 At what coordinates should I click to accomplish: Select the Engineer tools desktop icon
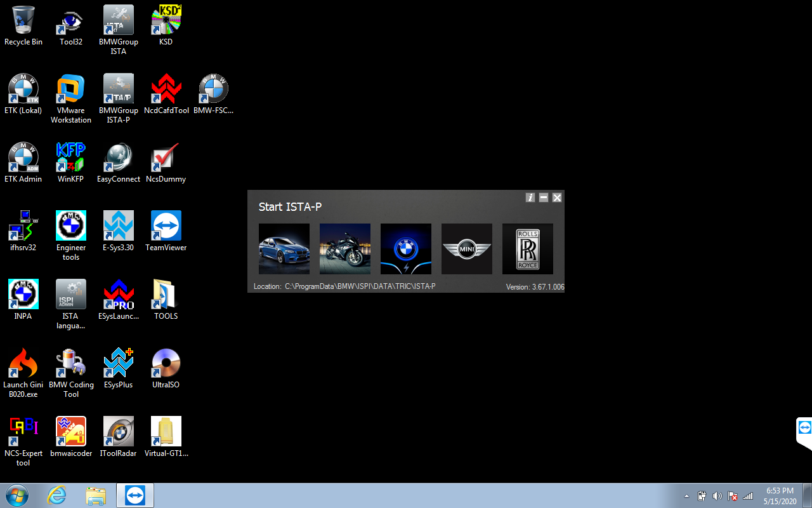pyautogui.click(x=71, y=236)
